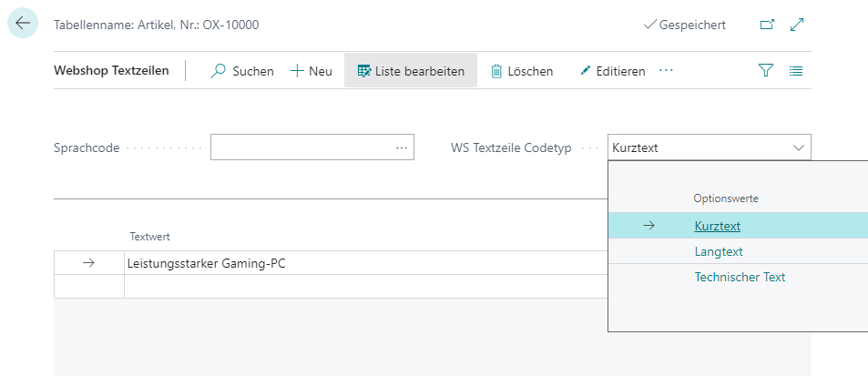Select Kurztext option
Screen dimensions: 868x376
point(718,226)
